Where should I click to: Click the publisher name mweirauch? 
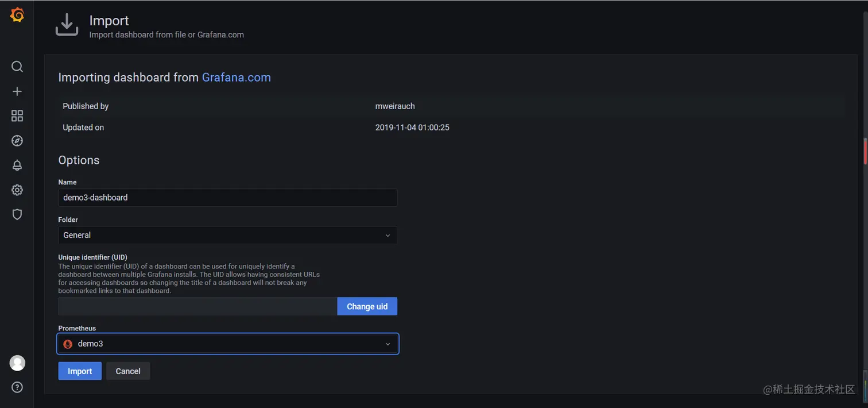395,106
